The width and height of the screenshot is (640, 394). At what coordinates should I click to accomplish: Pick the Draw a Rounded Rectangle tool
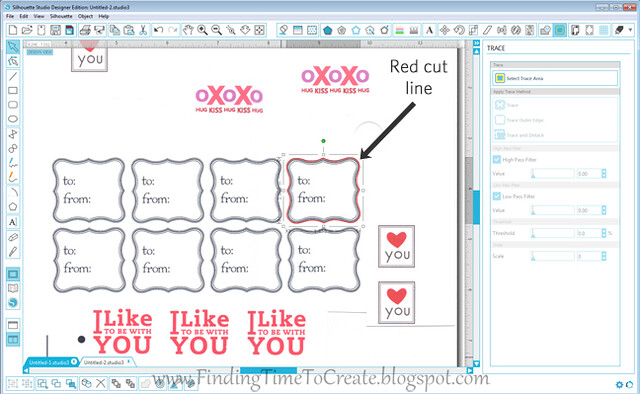pos(13,105)
